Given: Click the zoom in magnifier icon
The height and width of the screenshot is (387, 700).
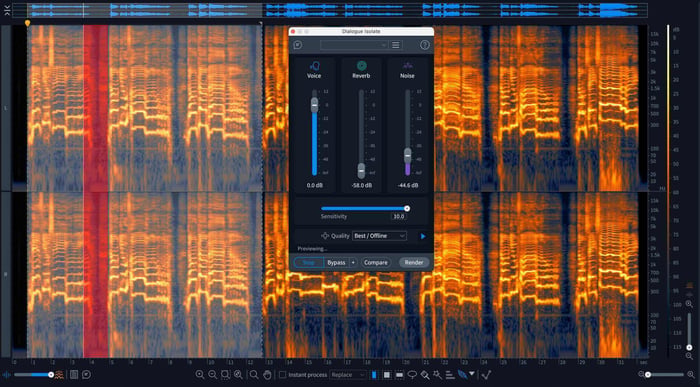Looking at the screenshot, I should click(200, 375).
